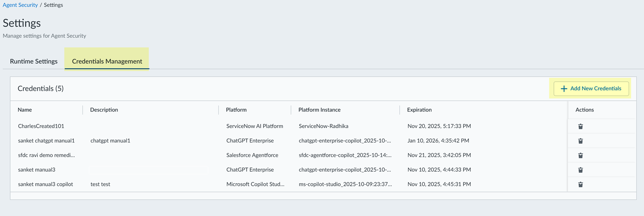Sort by Expiration column header
Screen dimensions: 644x216
pos(419,110)
